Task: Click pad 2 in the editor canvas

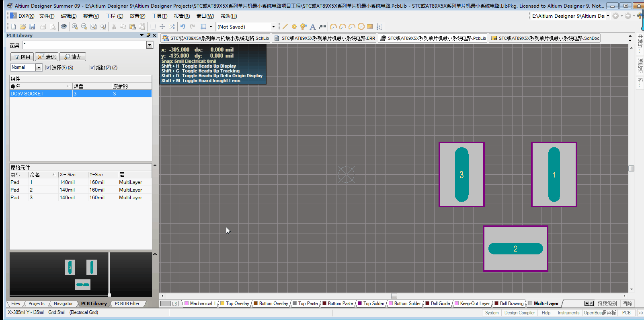Action: pyautogui.click(x=515, y=249)
